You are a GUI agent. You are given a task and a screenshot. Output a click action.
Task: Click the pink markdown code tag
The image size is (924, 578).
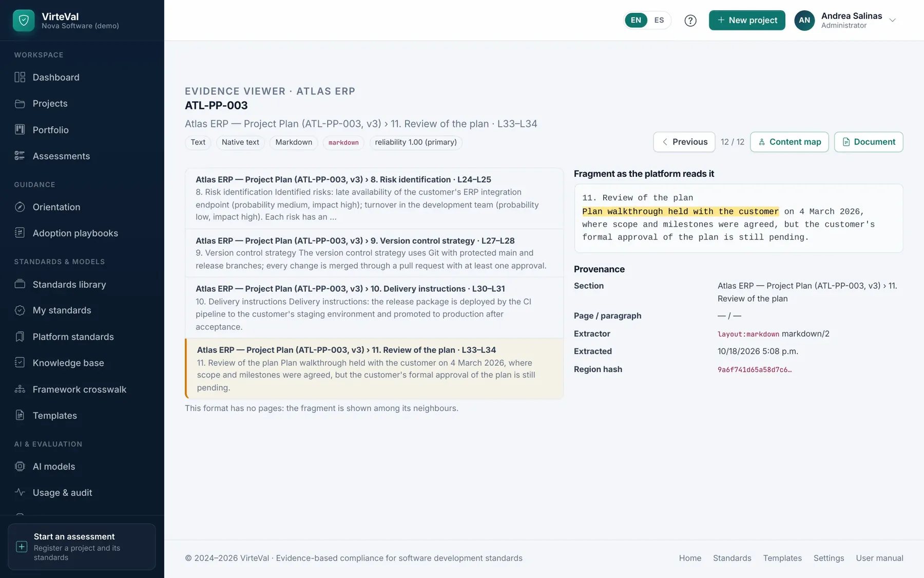pos(343,142)
